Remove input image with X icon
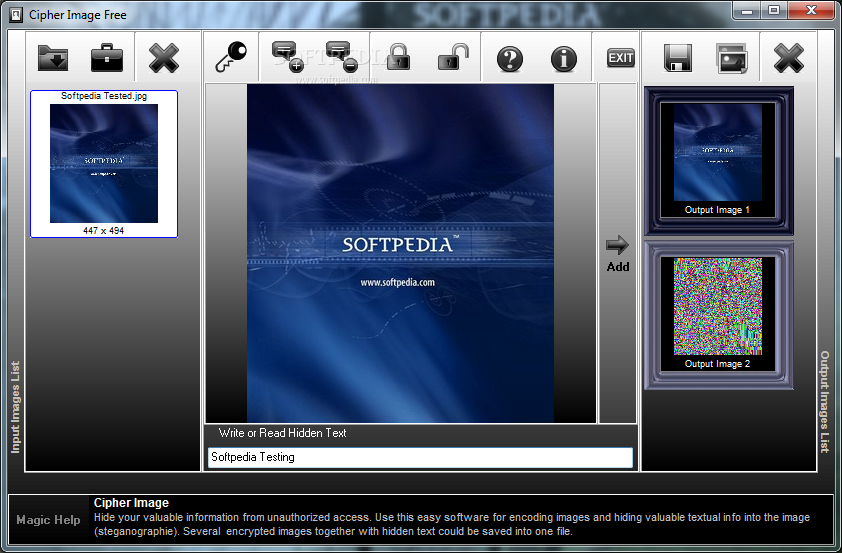The image size is (842, 553). pos(163,58)
